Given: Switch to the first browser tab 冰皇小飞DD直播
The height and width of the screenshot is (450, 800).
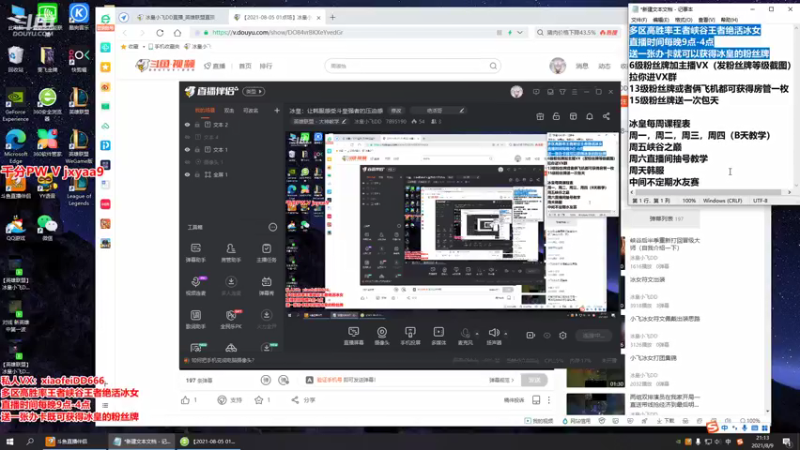Looking at the screenshot, I should point(176,17).
